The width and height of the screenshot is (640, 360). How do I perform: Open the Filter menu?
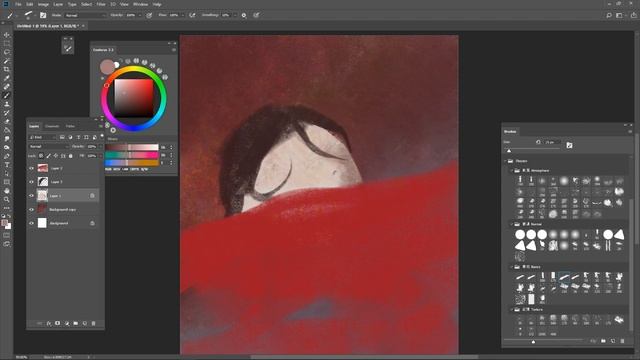point(101,4)
